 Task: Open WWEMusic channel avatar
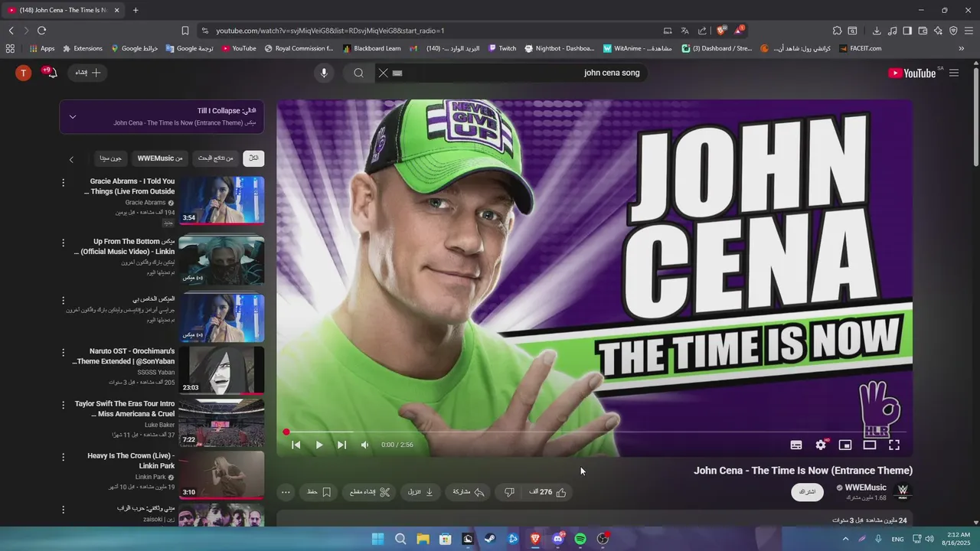coord(903,491)
